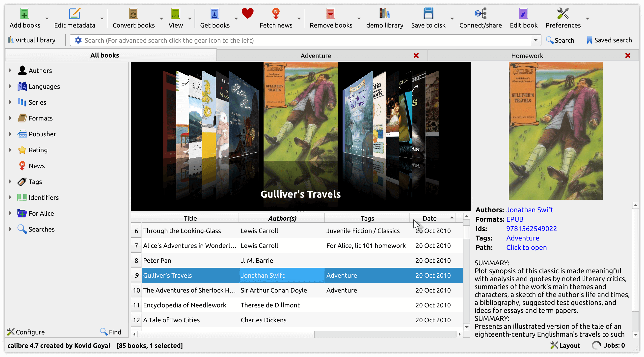Click the Virtual library toggle
The width and height of the screenshot is (644, 357).
31,40
